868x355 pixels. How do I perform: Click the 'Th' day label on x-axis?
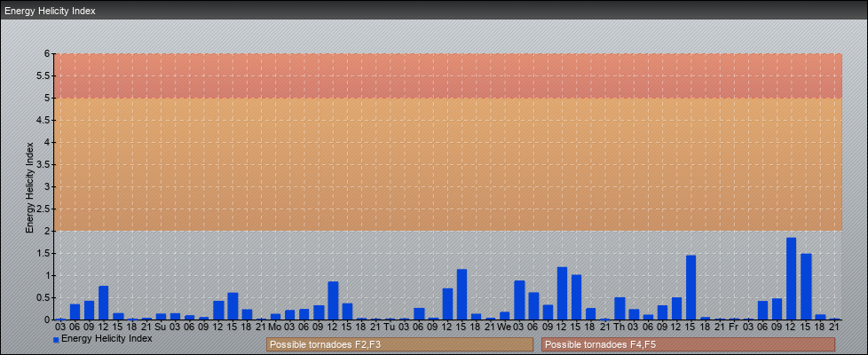[x=619, y=327]
